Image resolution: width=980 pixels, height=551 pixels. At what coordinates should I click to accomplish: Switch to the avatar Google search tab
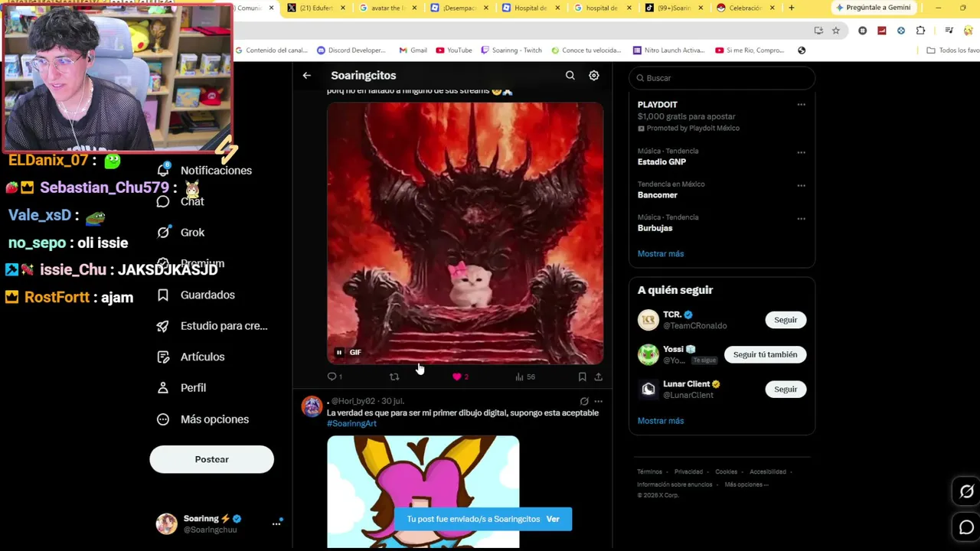[x=388, y=8]
